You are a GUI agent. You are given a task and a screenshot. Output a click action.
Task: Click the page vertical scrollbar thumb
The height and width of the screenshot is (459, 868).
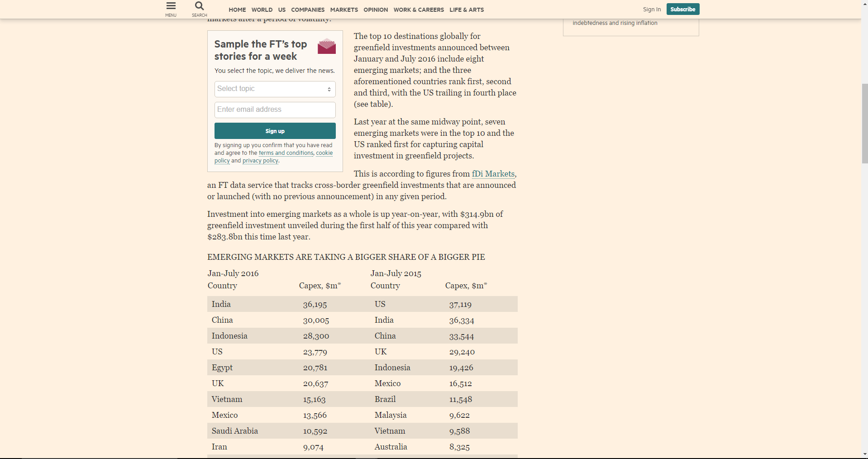click(x=865, y=122)
